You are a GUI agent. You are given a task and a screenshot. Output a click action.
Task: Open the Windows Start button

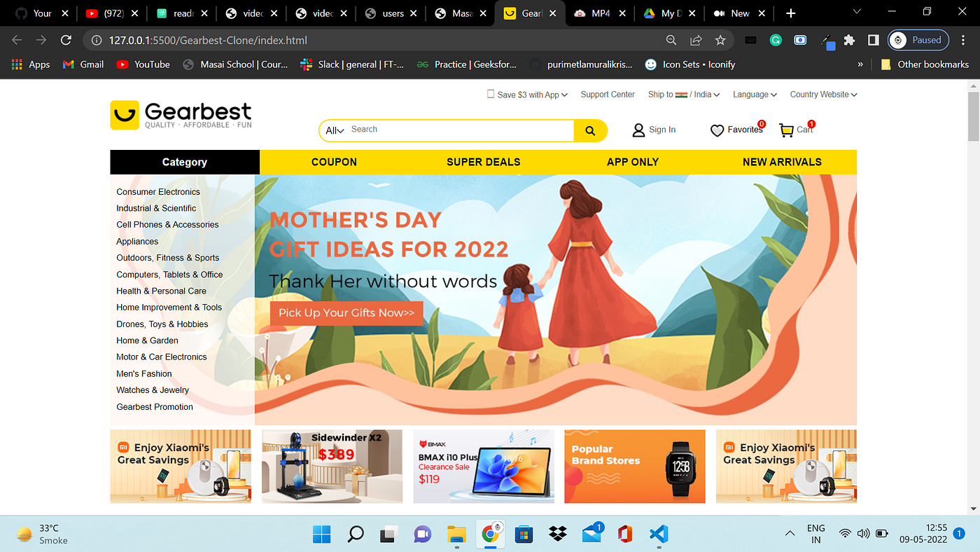[322, 534]
